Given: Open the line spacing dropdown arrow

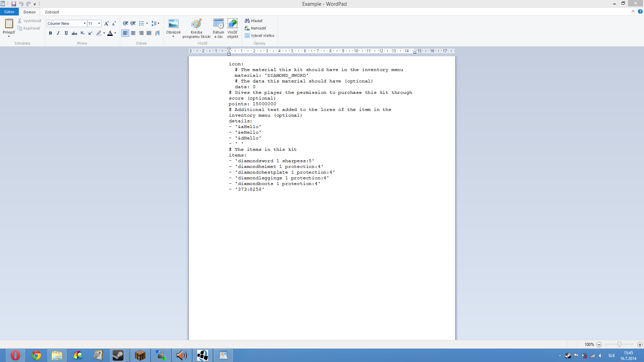Looking at the screenshot, I should click(159, 23).
